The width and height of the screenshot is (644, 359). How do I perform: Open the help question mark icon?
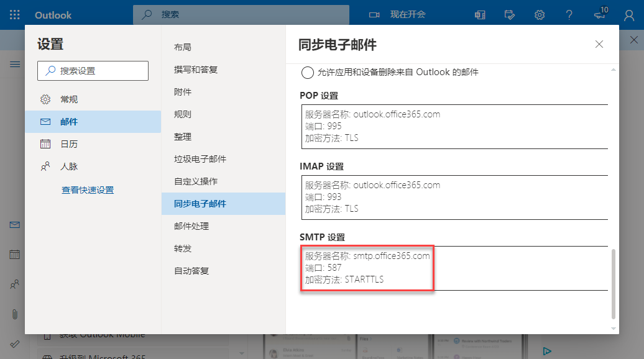(569, 15)
